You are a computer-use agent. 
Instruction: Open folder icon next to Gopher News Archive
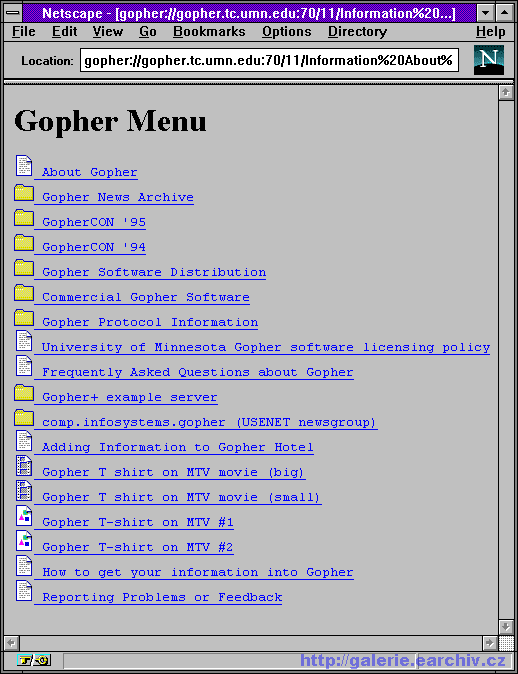(x=24, y=193)
